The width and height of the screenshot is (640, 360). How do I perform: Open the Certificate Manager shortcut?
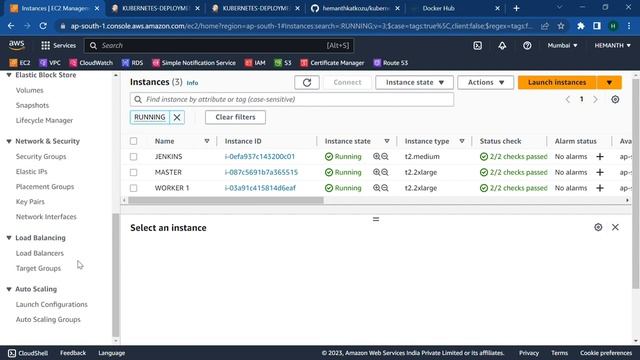(x=332, y=63)
